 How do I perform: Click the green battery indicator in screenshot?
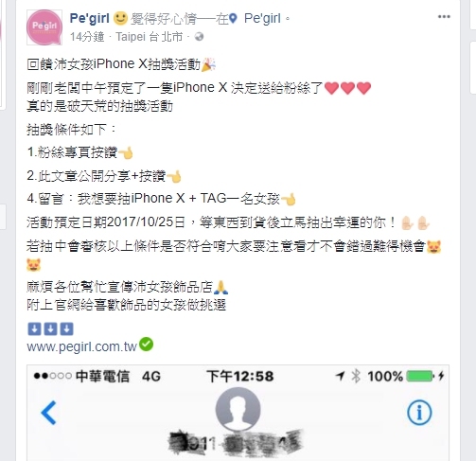point(420,376)
